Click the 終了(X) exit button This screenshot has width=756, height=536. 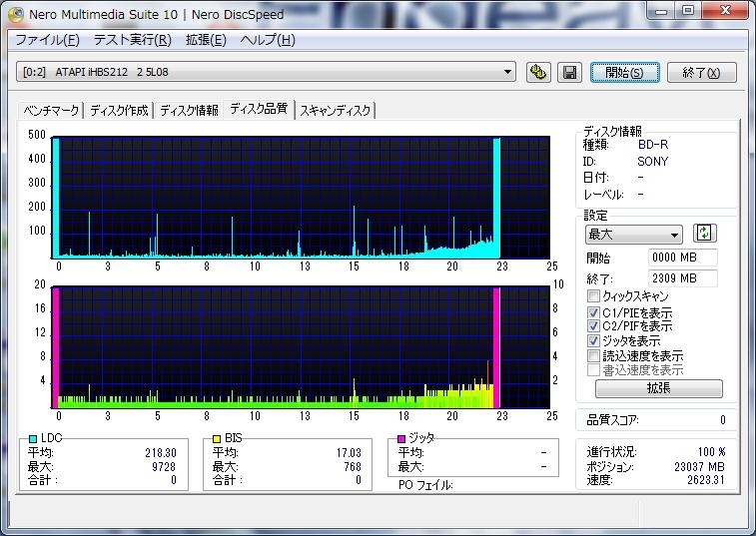[x=701, y=72]
